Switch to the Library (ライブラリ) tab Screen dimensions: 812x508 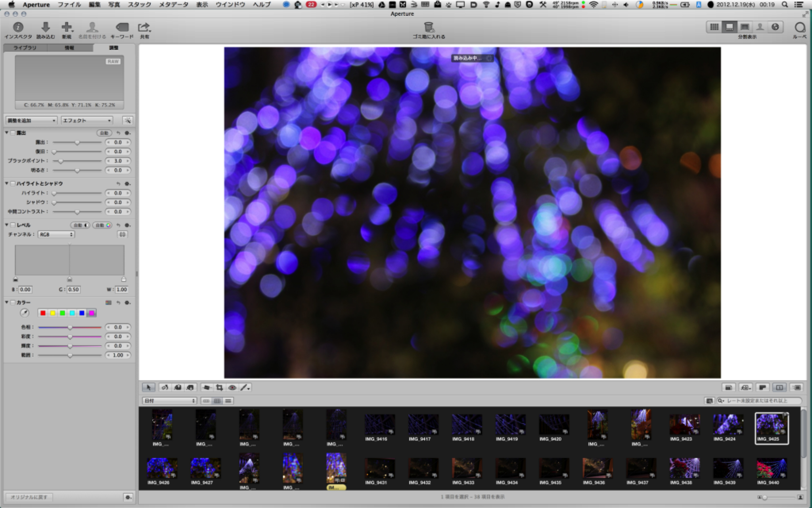tap(25, 48)
